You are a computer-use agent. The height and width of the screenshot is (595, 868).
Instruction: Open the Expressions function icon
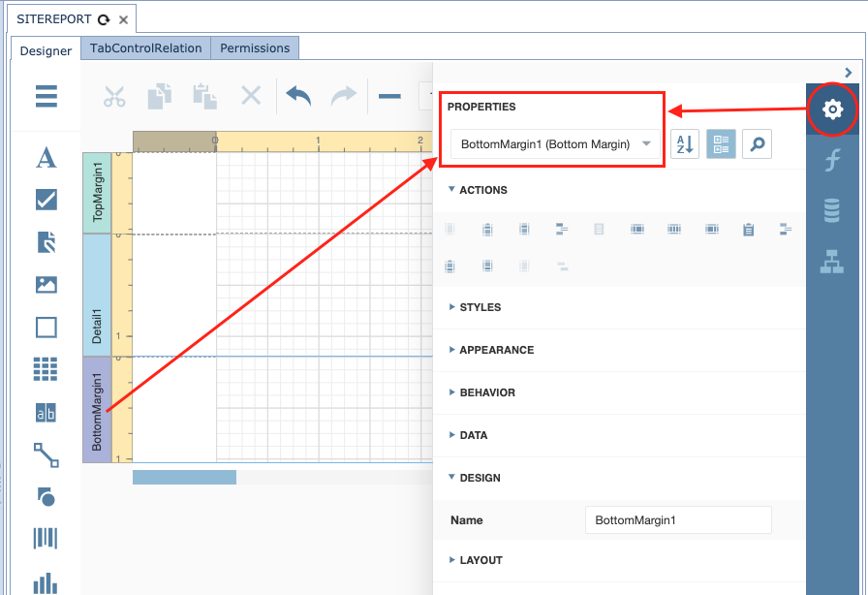(831, 161)
